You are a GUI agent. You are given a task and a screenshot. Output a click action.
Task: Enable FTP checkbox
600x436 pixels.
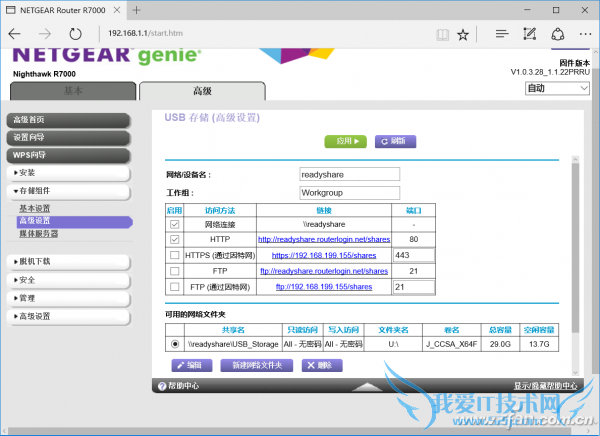(x=174, y=271)
